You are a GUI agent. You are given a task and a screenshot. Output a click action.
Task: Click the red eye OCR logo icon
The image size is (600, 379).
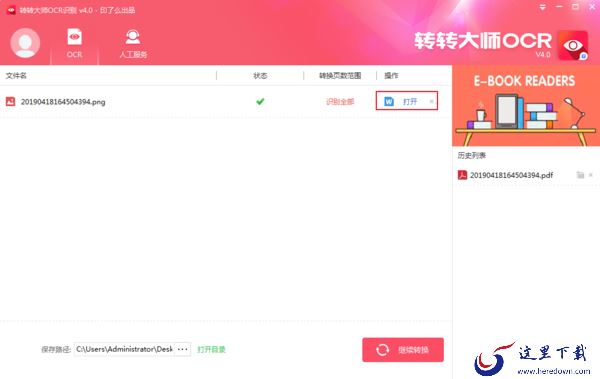pyautogui.click(x=573, y=46)
